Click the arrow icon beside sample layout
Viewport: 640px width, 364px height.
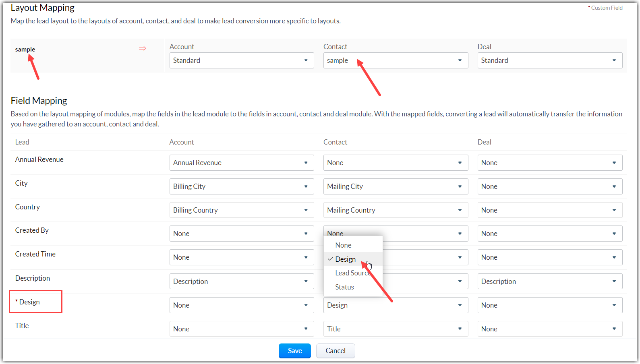coord(143,48)
